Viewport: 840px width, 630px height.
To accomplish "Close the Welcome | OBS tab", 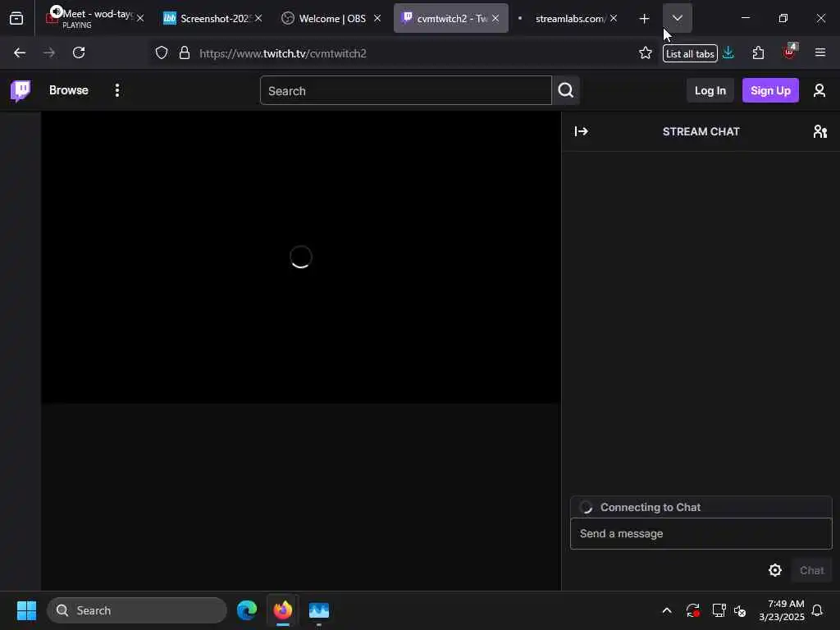I will (377, 18).
